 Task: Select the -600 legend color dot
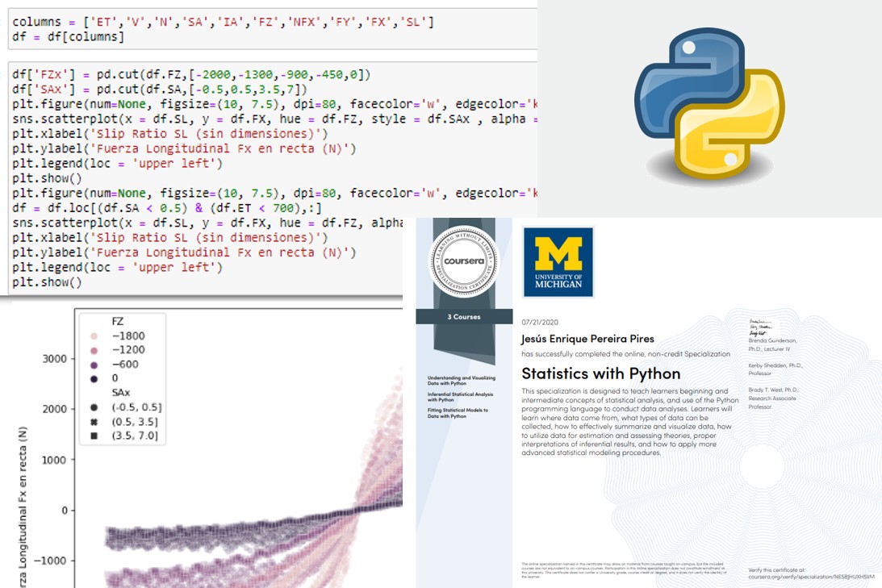tap(94, 365)
